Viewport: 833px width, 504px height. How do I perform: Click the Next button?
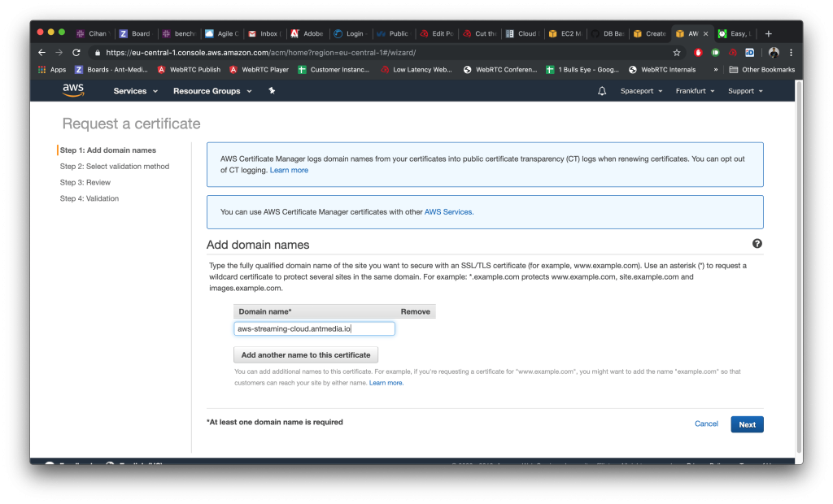click(x=747, y=424)
